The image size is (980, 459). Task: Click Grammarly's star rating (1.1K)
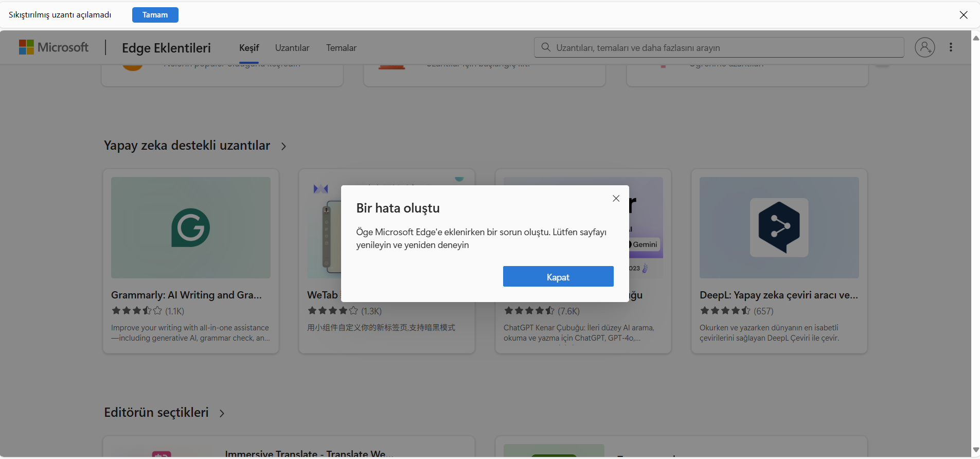pos(148,311)
